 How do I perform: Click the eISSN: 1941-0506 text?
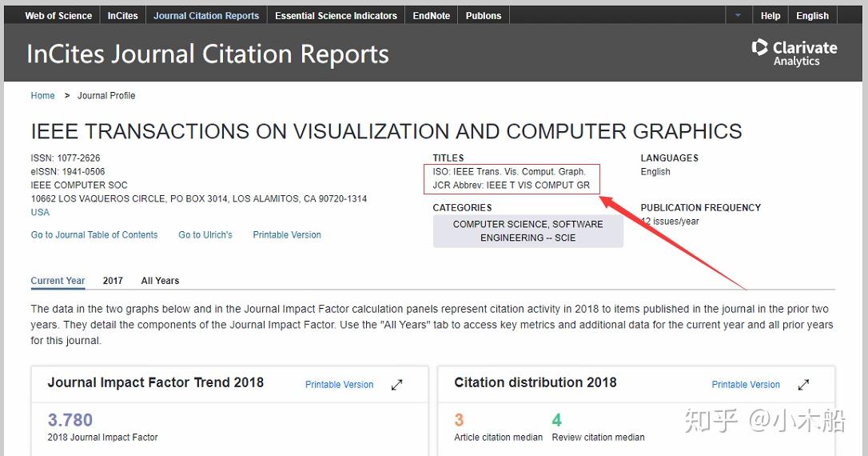(x=67, y=172)
